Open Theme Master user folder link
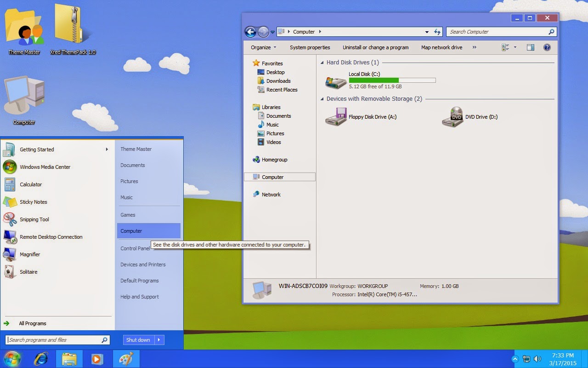Viewport: 588px width, 368px height. (x=136, y=149)
